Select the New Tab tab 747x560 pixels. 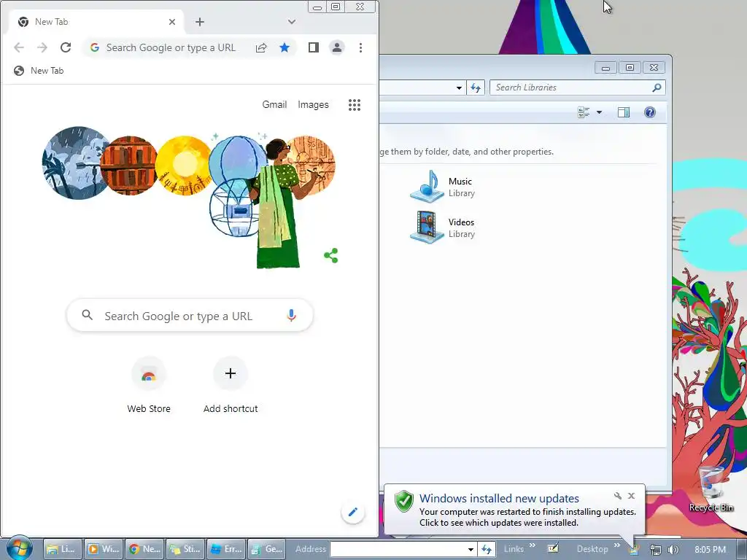tap(98, 22)
